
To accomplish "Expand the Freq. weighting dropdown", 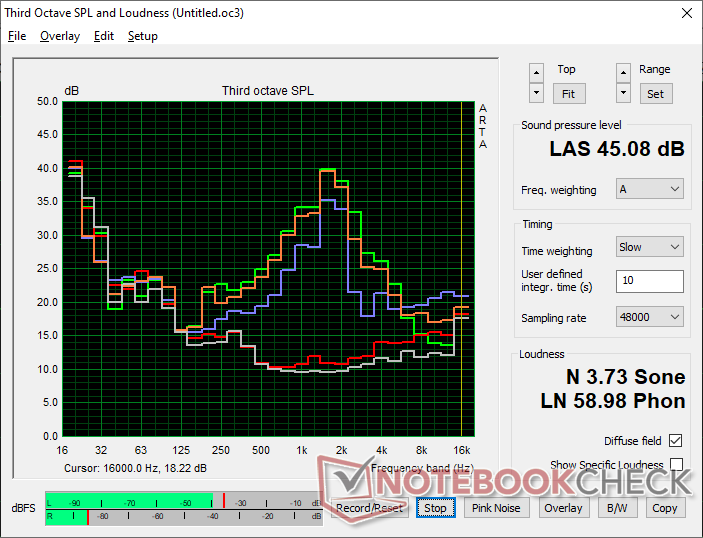I will pos(649,189).
